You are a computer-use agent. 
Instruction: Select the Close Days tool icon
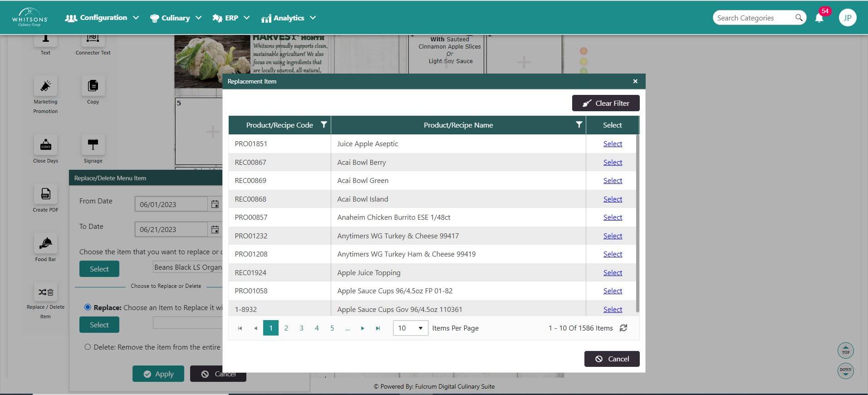[45, 145]
